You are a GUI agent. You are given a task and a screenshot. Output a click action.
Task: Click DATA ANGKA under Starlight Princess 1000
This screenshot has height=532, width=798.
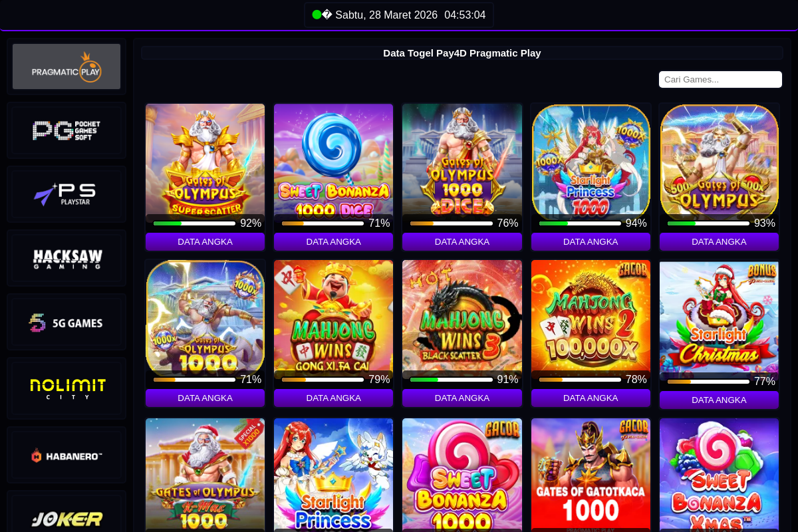(591, 241)
